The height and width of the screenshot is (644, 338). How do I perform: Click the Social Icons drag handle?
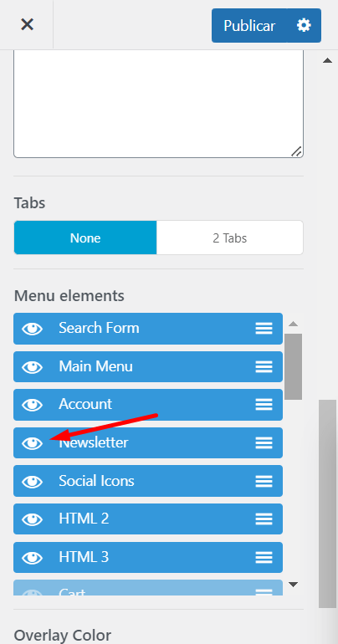[x=264, y=482]
